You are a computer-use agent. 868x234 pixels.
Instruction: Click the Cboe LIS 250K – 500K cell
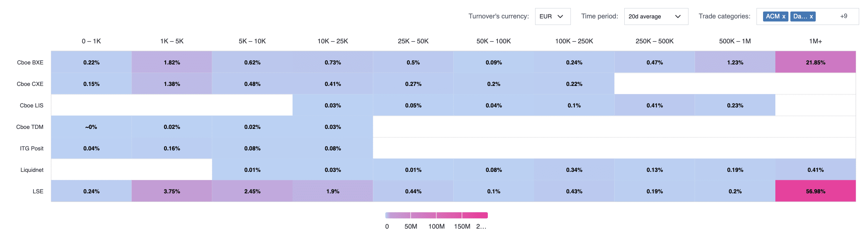654,105
